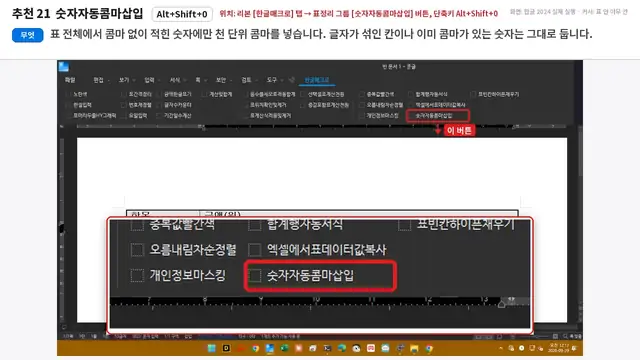
Task: Show hidden tray icons chevron
Action: (x=501, y=348)
